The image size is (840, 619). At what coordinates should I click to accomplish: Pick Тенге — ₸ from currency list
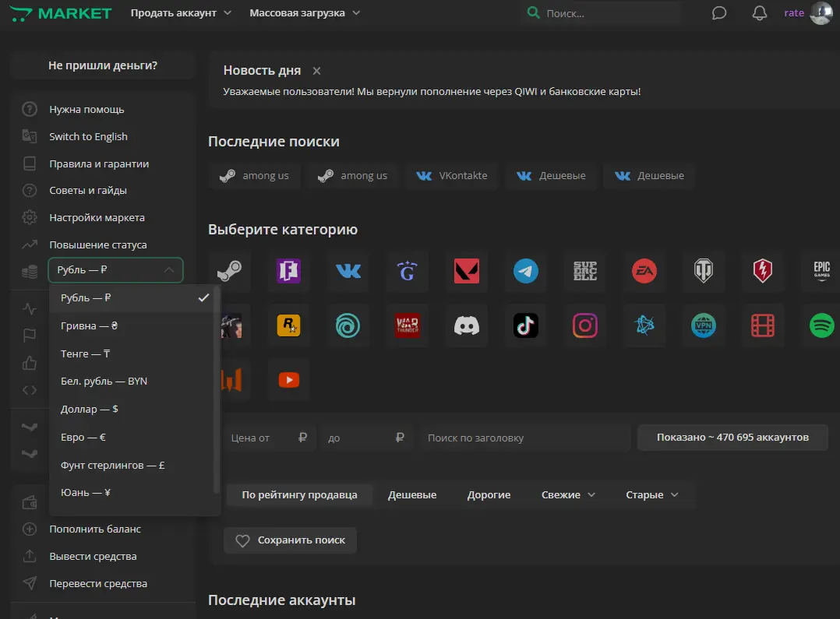pos(86,353)
